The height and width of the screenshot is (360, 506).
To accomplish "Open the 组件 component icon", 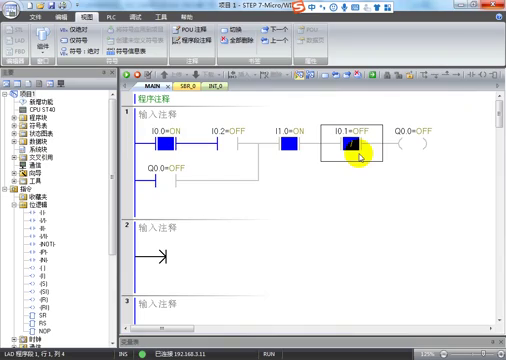I will click(43, 39).
